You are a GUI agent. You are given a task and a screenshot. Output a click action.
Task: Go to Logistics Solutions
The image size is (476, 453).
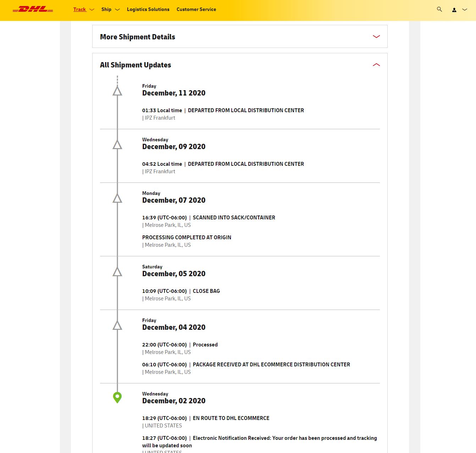coord(148,9)
